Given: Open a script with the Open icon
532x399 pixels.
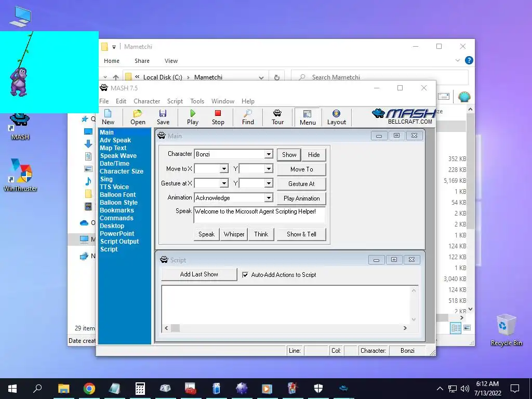Looking at the screenshot, I should tap(138, 117).
